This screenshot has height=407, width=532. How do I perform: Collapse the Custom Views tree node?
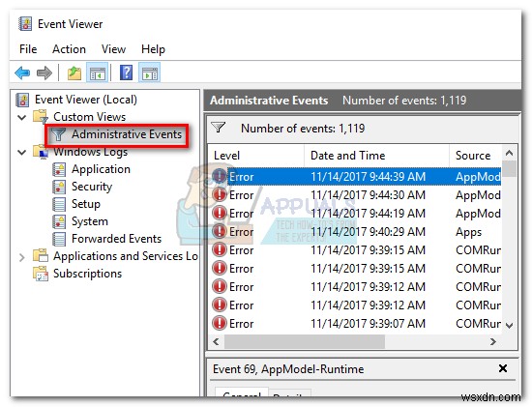click(x=22, y=117)
